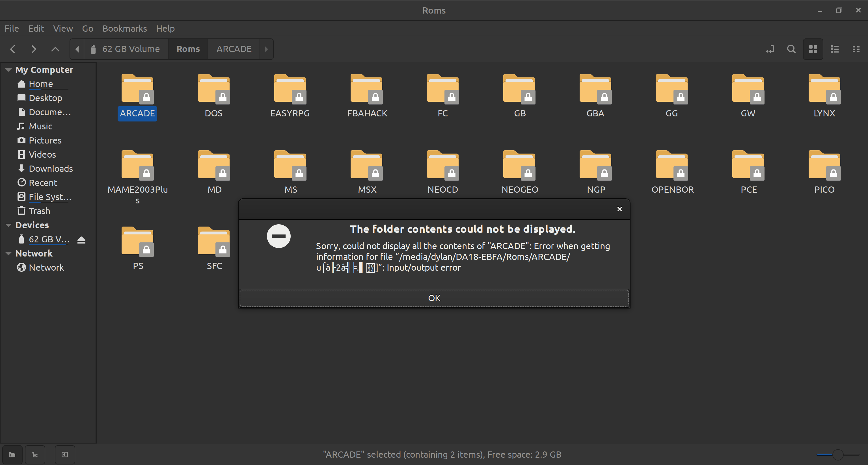The image size is (868, 465).
Task: Click ARCADE in the path bar
Action: click(x=234, y=49)
